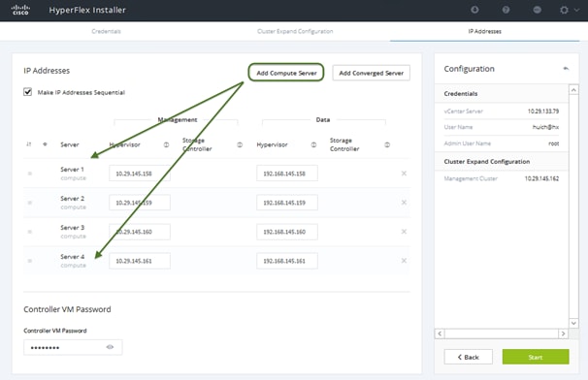Remove Server 1 with its X icon
The image size is (588, 380).
pyautogui.click(x=404, y=174)
